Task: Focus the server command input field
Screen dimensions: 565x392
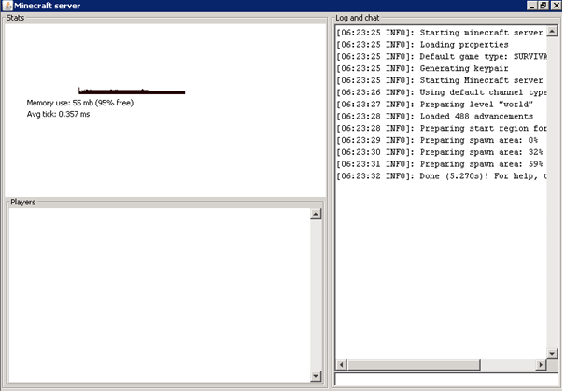Action: [x=446, y=379]
